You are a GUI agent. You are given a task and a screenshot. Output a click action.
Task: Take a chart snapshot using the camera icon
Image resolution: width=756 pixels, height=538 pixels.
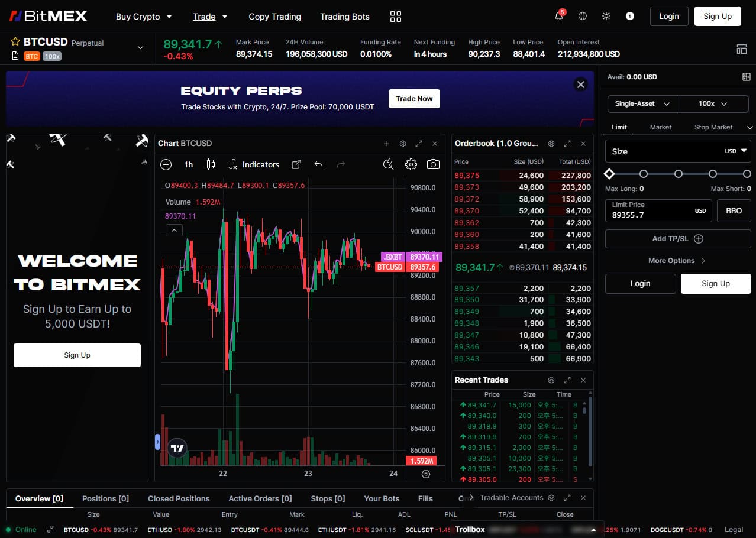coord(433,164)
